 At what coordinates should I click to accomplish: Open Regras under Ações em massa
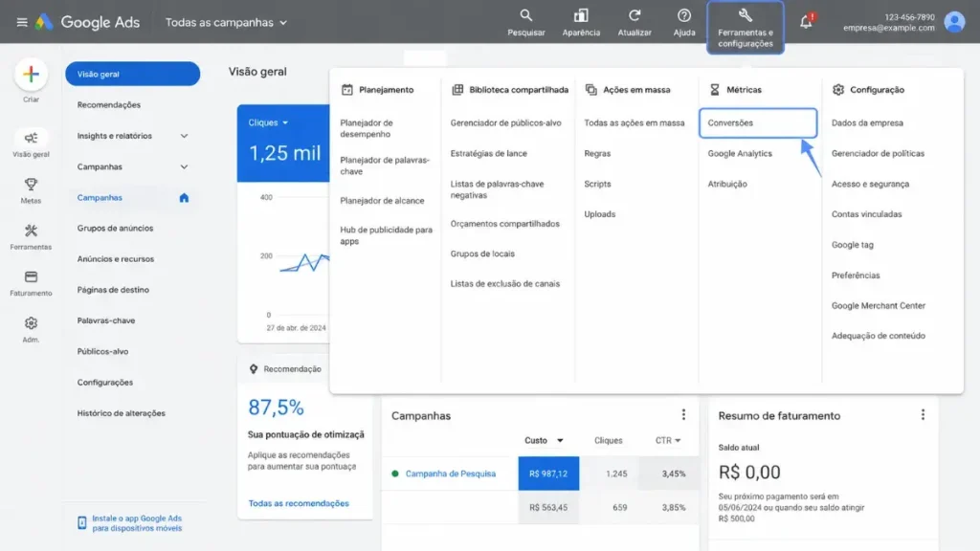[x=597, y=154]
